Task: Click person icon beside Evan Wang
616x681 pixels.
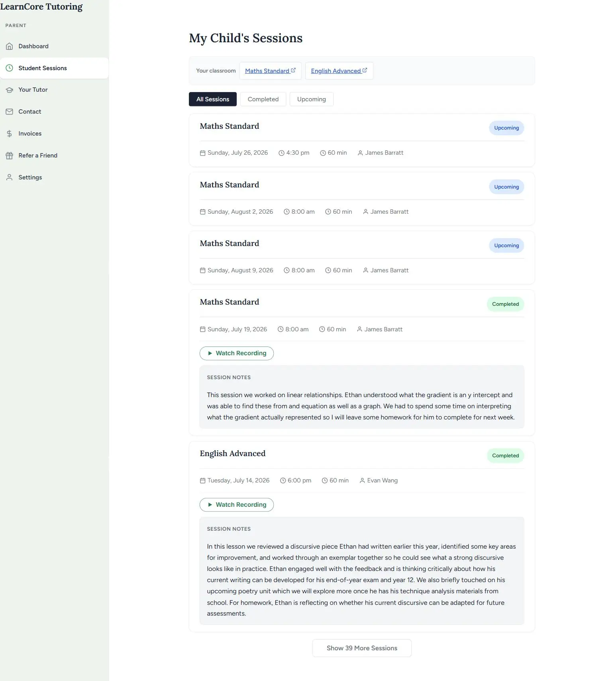Action: point(362,481)
